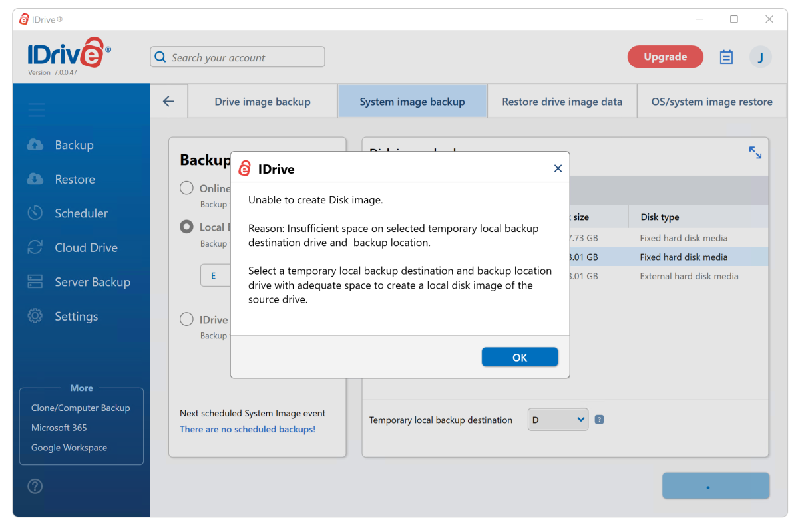Viewport: 798px width, 532px height.
Task: Close the IDrive error dialog with X
Action: point(558,168)
